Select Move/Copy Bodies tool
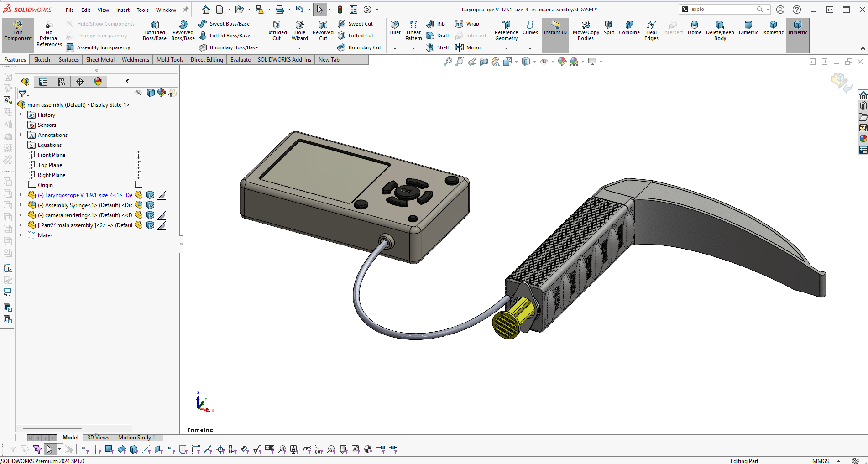868x464 pixels. tap(586, 31)
